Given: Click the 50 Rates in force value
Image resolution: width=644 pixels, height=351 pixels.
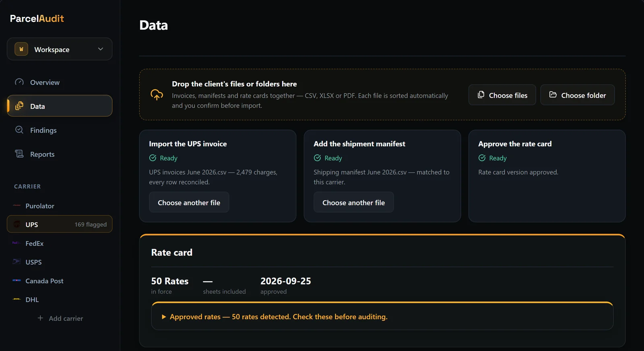Looking at the screenshot, I should coord(169,281).
